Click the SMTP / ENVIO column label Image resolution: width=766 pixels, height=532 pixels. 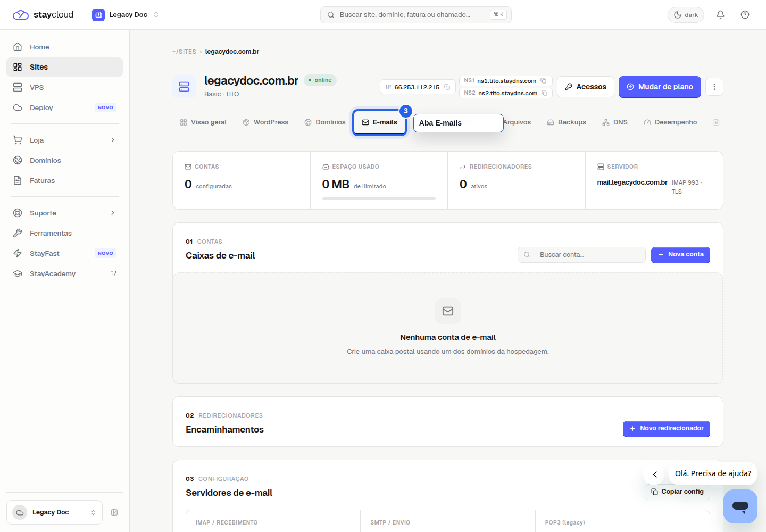390,523
